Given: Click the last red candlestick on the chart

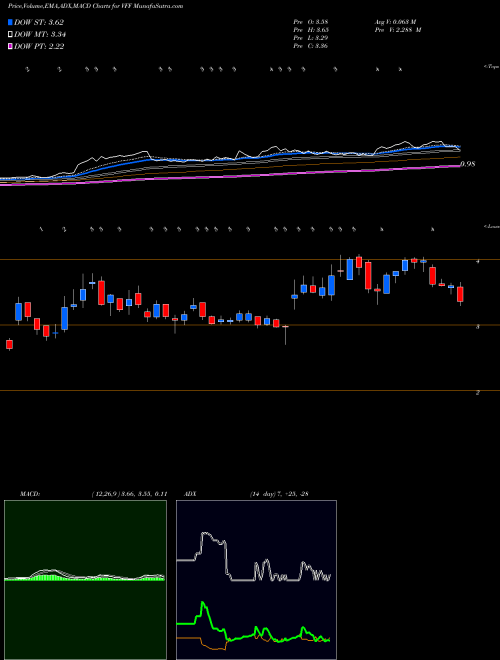Looking at the screenshot, I should tap(460, 294).
